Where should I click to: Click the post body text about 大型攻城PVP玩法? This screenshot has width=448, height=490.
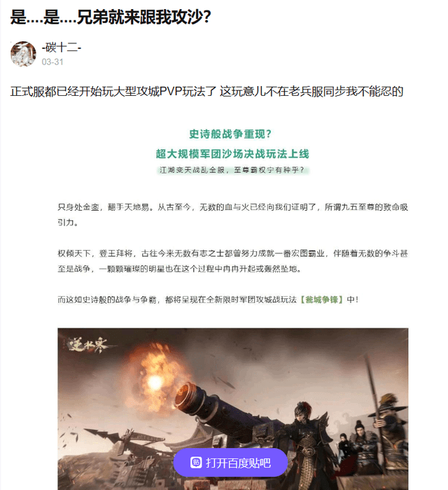point(206,92)
